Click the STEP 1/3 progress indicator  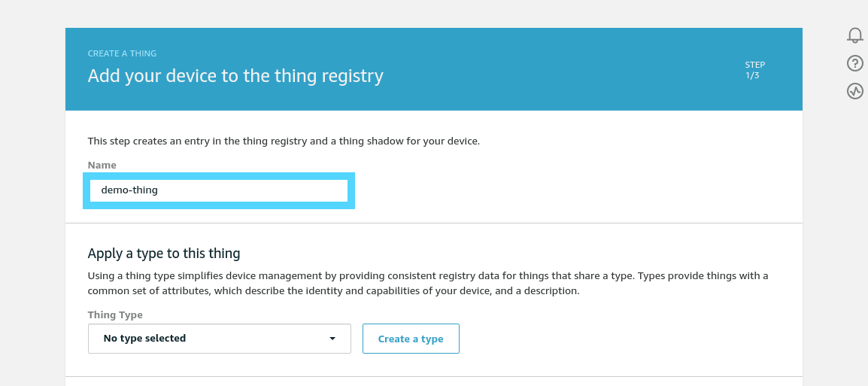[x=754, y=70]
